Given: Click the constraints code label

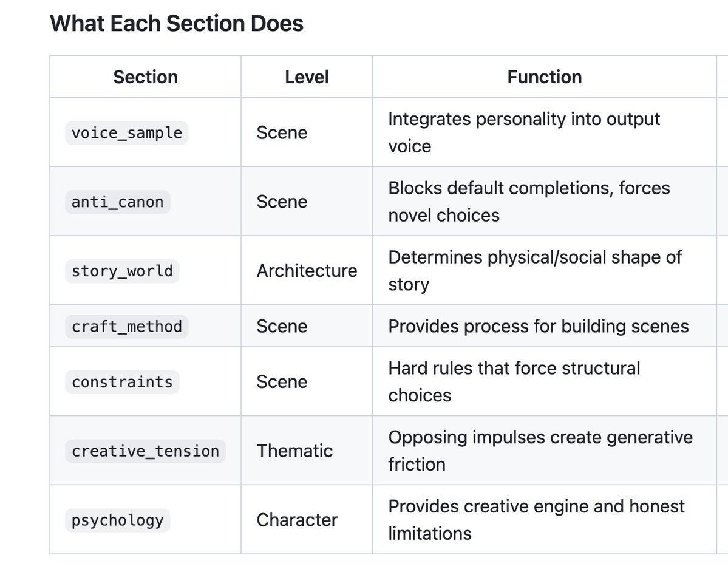Looking at the screenshot, I should [122, 382].
